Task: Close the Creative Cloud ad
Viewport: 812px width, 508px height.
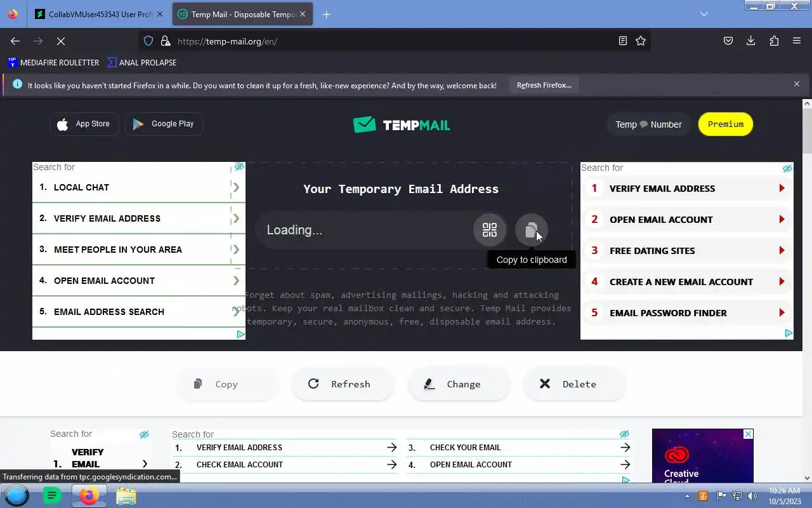Action: tap(749, 434)
